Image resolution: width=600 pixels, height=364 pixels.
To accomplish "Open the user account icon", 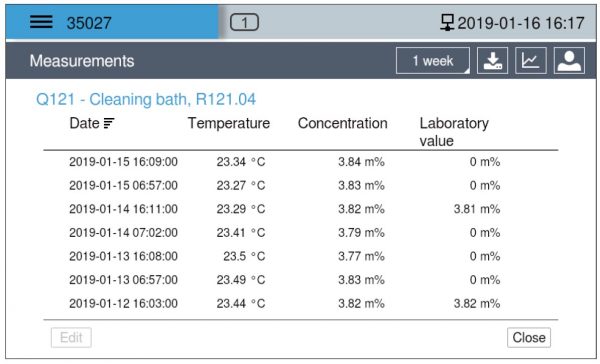I will [569, 60].
